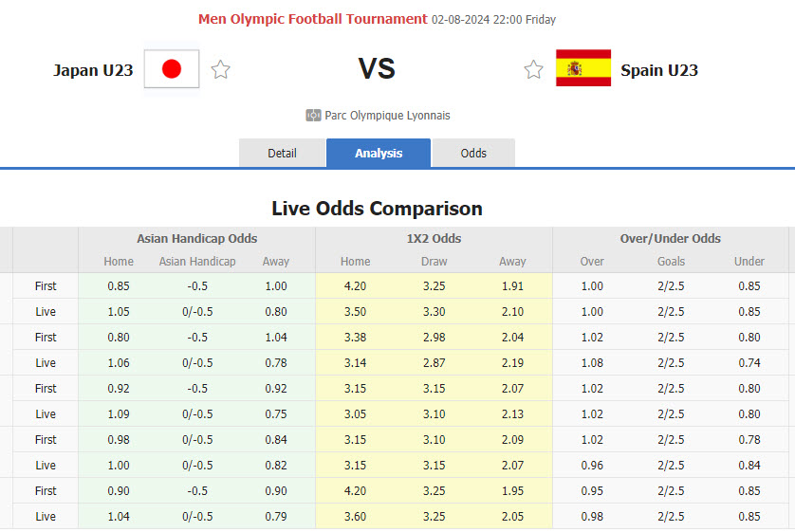Screen dimensions: 795x532
Task: Click the stadium icon beside Parc Olympique Lyonnais
Action: point(313,116)
